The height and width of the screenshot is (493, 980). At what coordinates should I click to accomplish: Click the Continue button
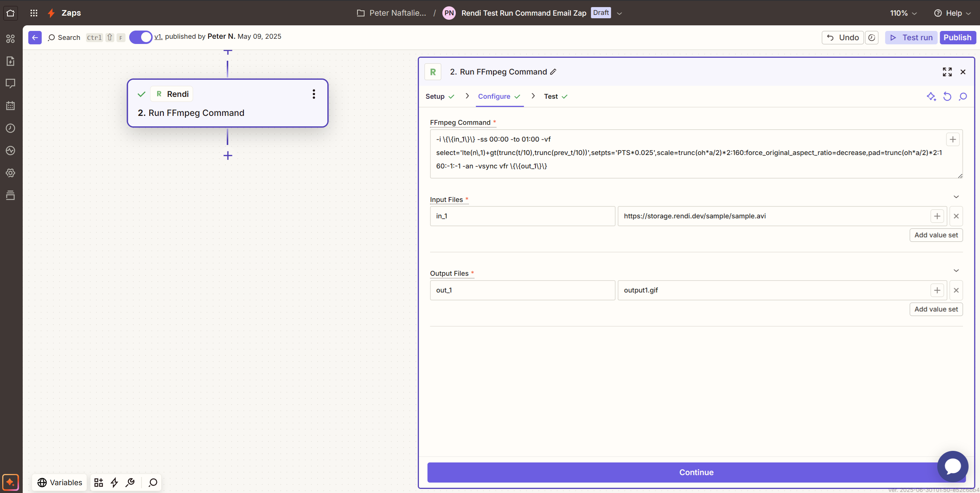point(696,473)
